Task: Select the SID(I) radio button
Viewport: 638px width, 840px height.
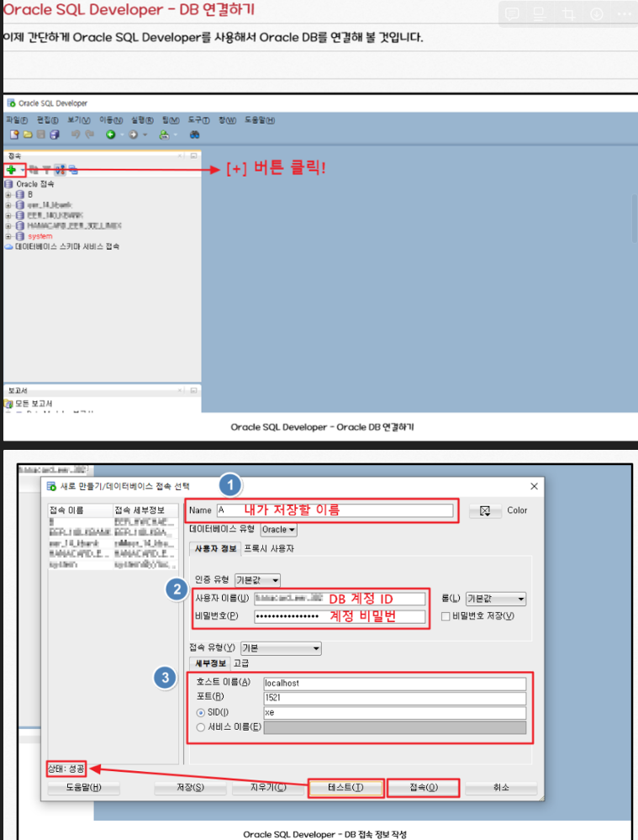Action: tap(200, 712)
